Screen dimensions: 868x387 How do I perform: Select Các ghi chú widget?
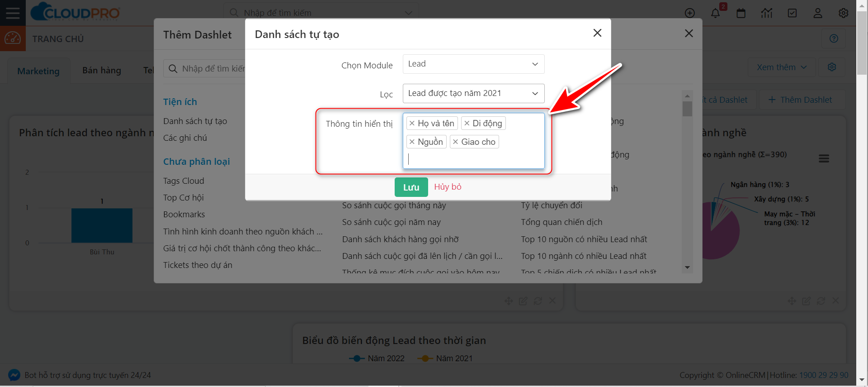(x=185, y=138)
